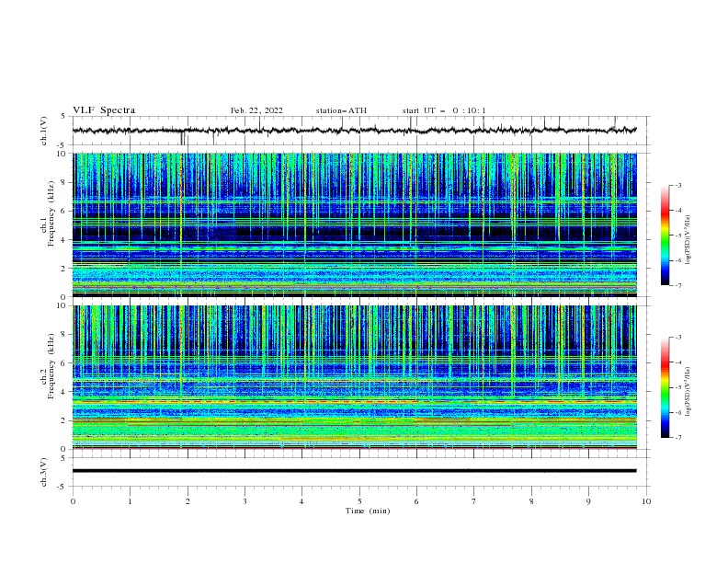728x563 pixels.
Task: Select the "start UT = 0:10:1" text
Action: click(x=444, y=110)
